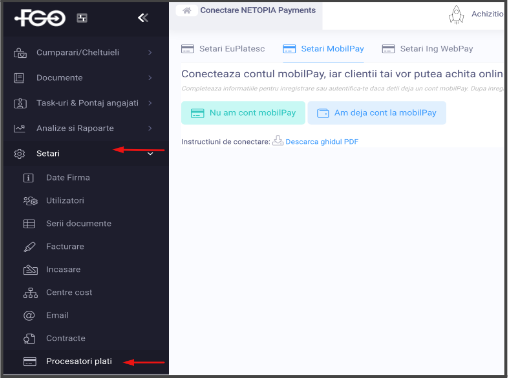Click the PDF download icon
The width and height of the screenshot is (508, 378).
pyautogui.click(x=278, y=141)
